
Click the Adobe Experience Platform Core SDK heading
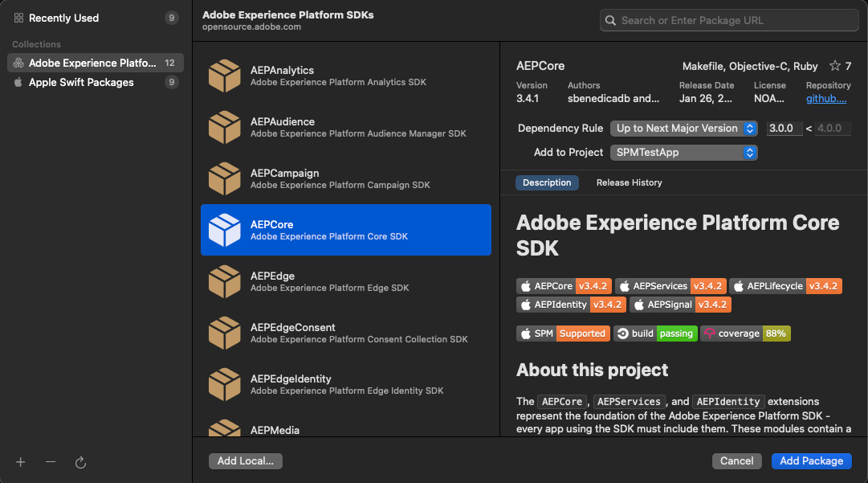click(679, 235)
